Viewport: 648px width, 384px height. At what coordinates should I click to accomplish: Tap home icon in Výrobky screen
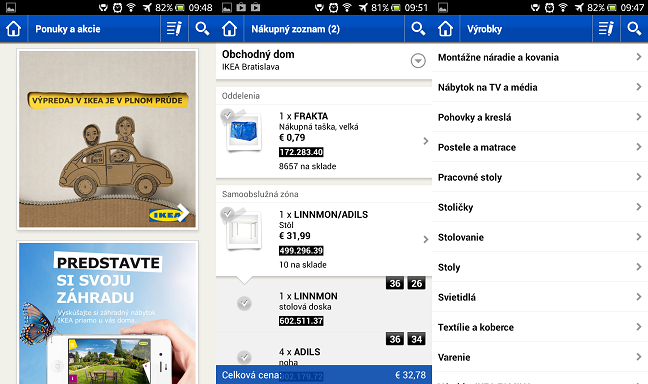tap(446, 29)
